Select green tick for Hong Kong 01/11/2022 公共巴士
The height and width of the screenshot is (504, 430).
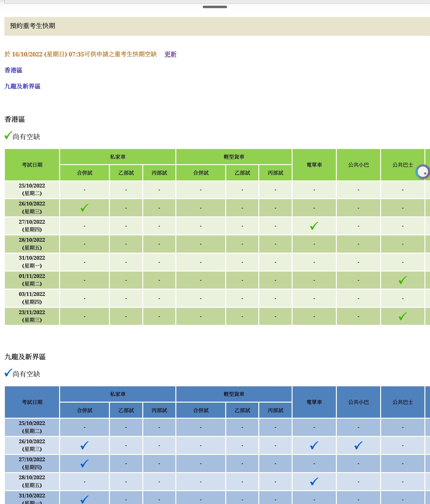coord(403,280)
